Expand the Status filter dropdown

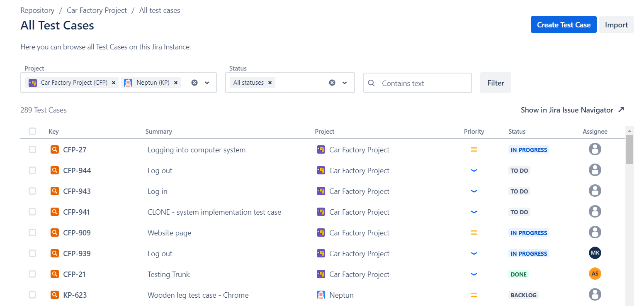click(345, 83)
